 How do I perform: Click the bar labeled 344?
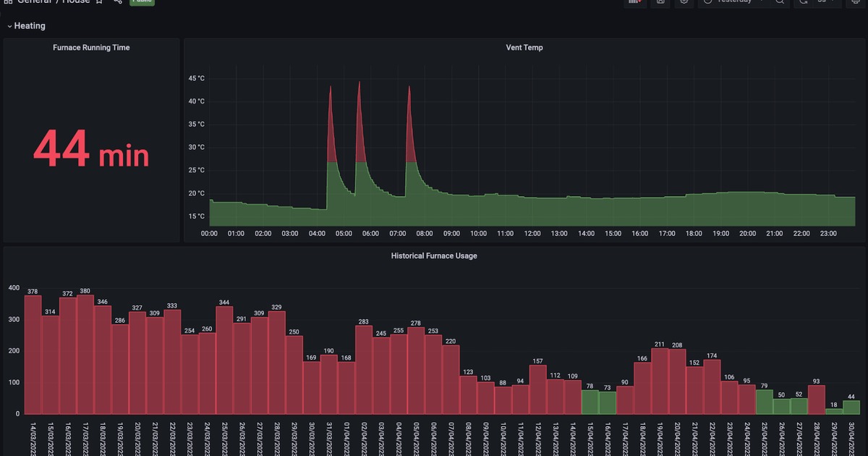224,360
